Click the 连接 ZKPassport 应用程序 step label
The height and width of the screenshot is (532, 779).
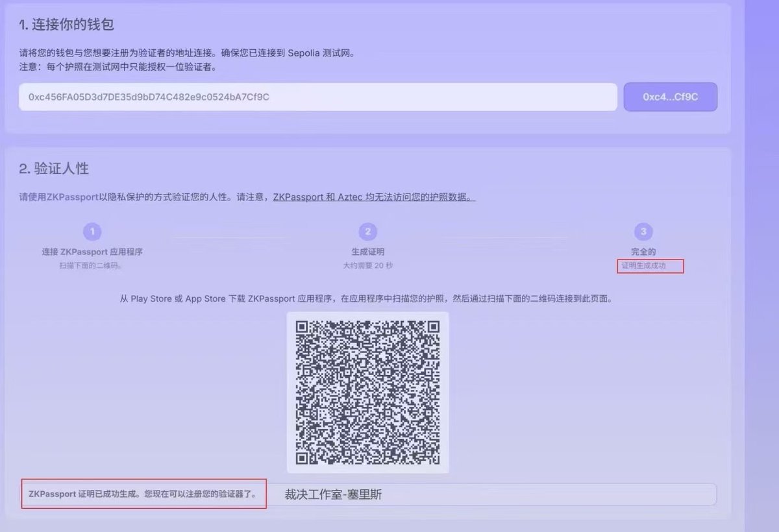pos(92,252)
